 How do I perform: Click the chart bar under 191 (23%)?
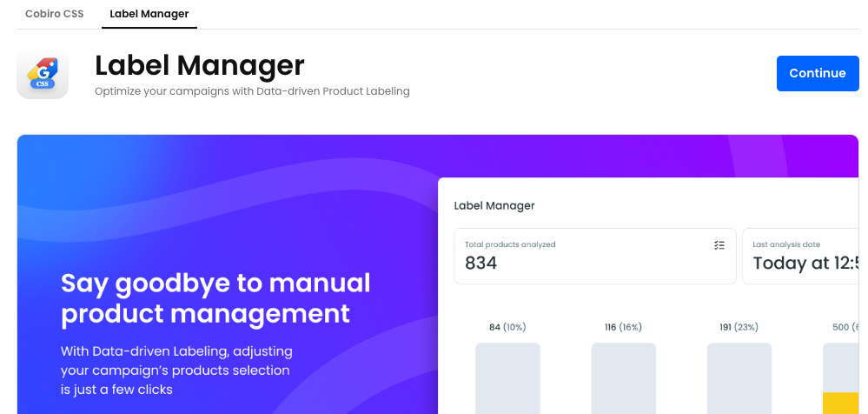pyautogui.click(x=739, y=378)
